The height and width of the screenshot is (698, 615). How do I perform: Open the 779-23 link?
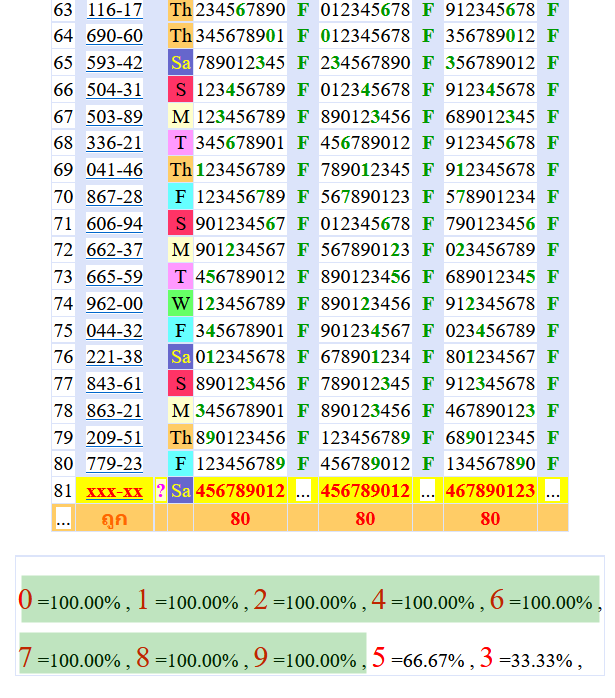[114, 464]
